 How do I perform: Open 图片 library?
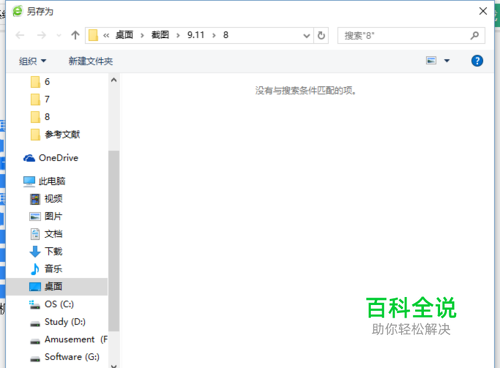(x=53, y=216)
